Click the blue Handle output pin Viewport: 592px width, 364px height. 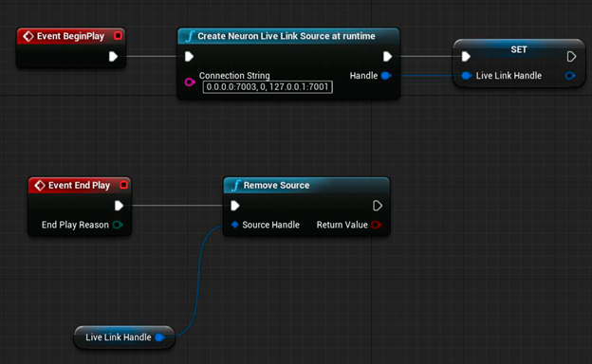386,76
